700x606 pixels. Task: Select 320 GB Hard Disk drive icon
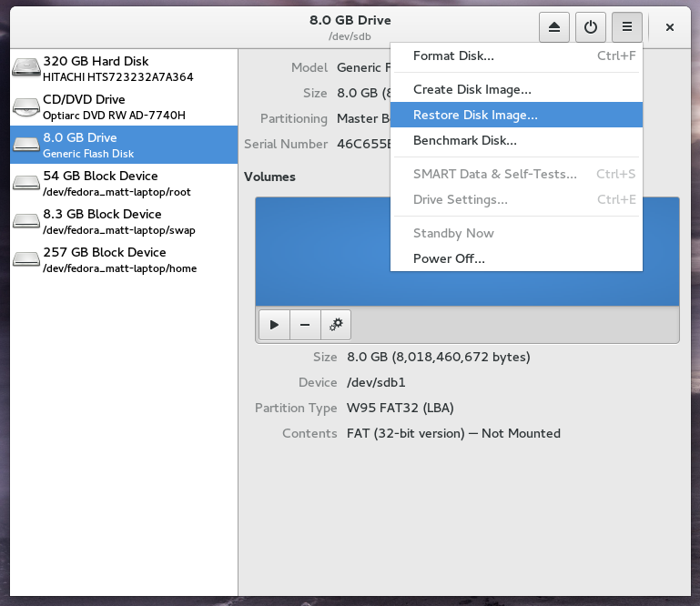(26, 69)
